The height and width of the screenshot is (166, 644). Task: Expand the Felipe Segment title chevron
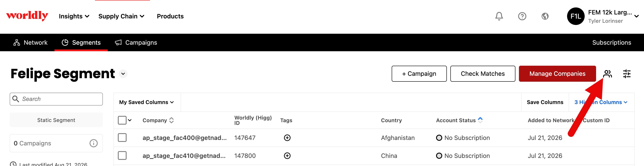pyautogui.click(x=123, y=74)
